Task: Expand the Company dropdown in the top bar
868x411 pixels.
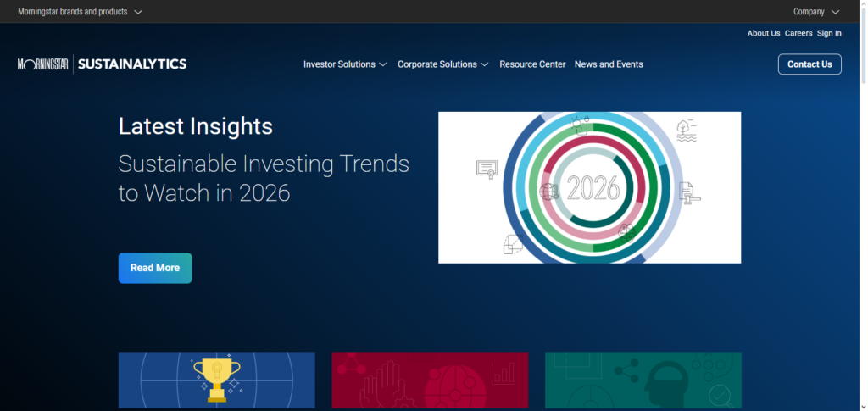Action: tap(816, 11)
